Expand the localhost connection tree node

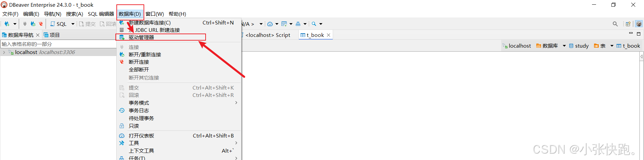(x=4, y=52)
